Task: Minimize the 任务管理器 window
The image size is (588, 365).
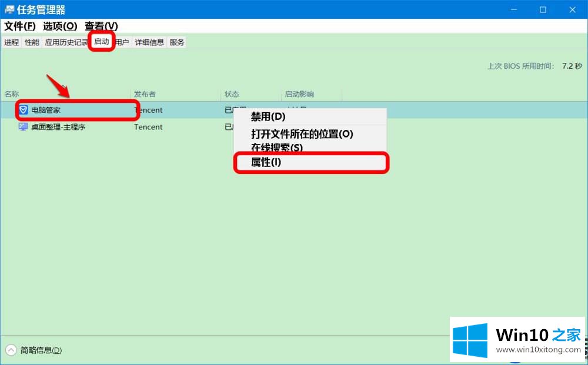Action: [514, 10]
